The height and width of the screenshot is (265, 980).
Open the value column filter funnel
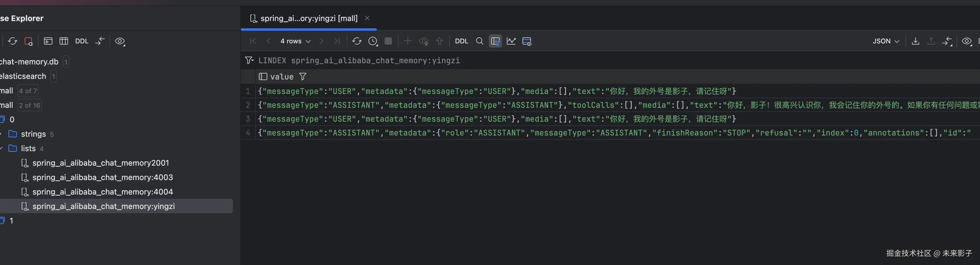click(303, 76)
